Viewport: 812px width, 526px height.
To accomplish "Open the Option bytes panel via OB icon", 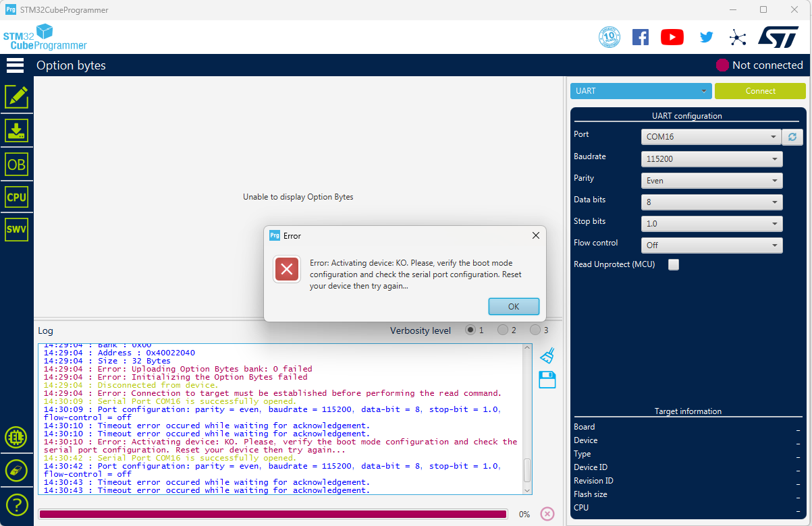I will 16,163.
